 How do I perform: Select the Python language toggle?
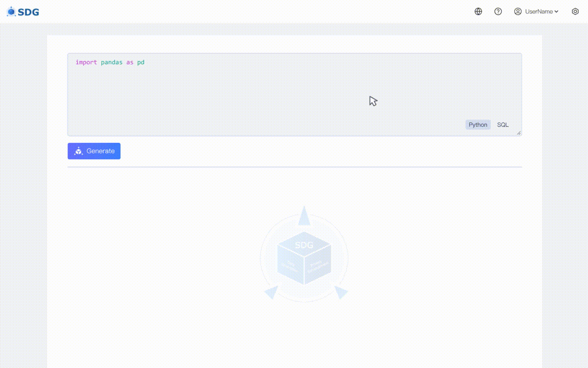478,125
